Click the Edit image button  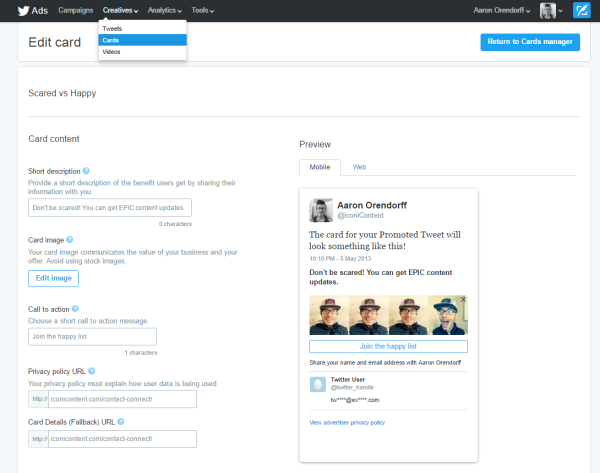[x=53, y=278]
